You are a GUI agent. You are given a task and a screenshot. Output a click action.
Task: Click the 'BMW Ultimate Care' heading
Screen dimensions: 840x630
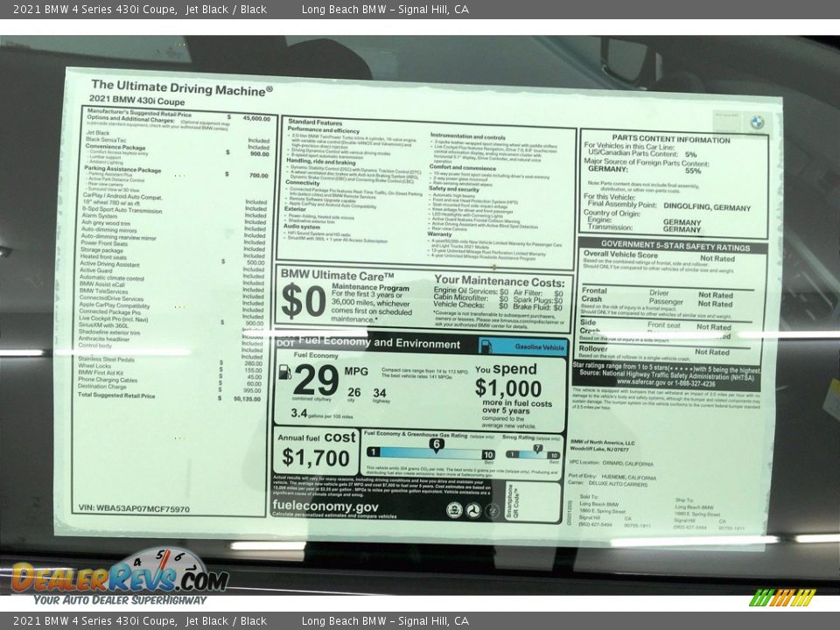[337, 276]
